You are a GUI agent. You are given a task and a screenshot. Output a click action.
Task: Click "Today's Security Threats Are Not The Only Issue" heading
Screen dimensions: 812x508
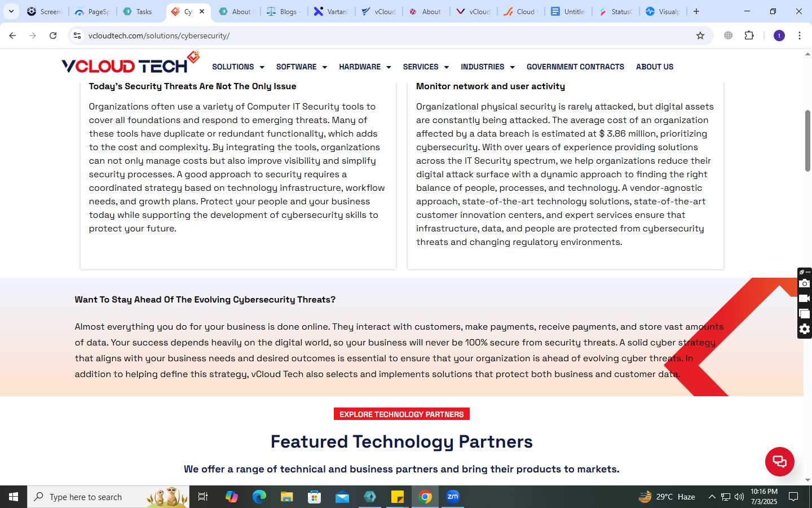click(192, 86)
